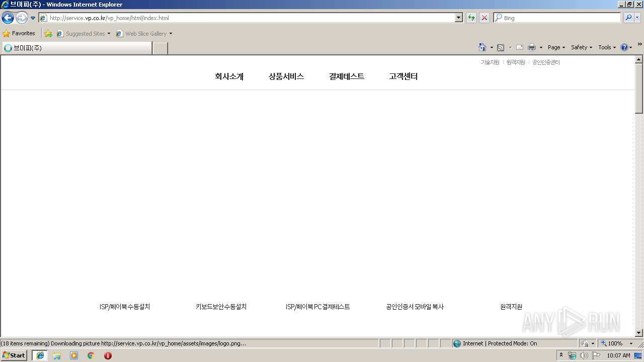Stop loading with the red X icon
This screenshot has width=644, height=362.
(x=485, y=18)
